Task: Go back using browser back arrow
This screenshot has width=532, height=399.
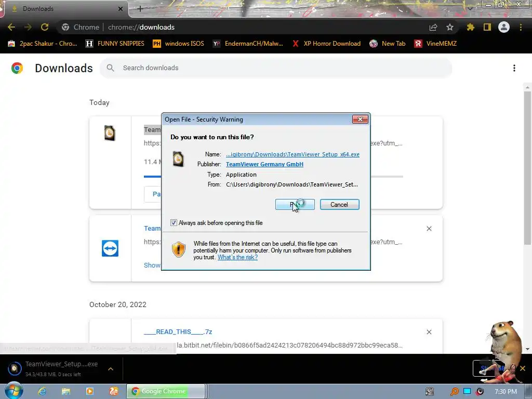Action: pos(11,27)
